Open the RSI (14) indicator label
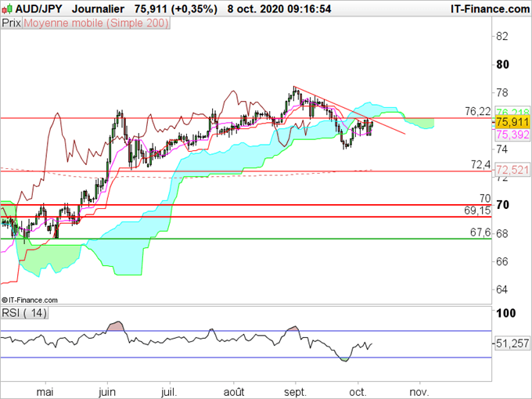Screen dimensions: 532x399 (x=24, y=312)
